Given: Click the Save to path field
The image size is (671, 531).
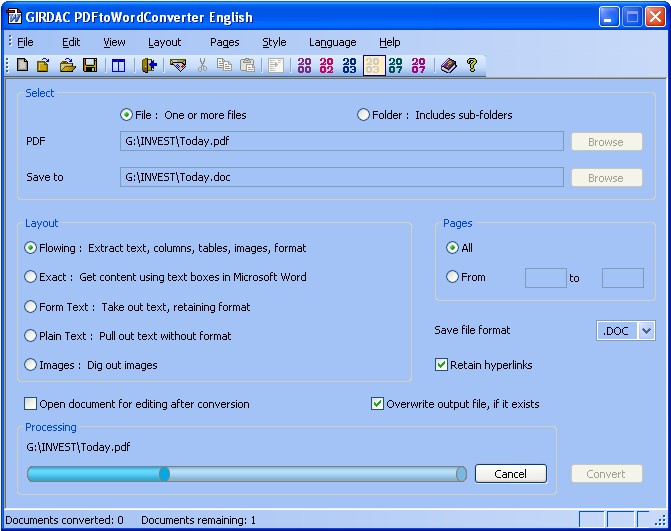Looking at the screenshot, I should click(341, 177).
